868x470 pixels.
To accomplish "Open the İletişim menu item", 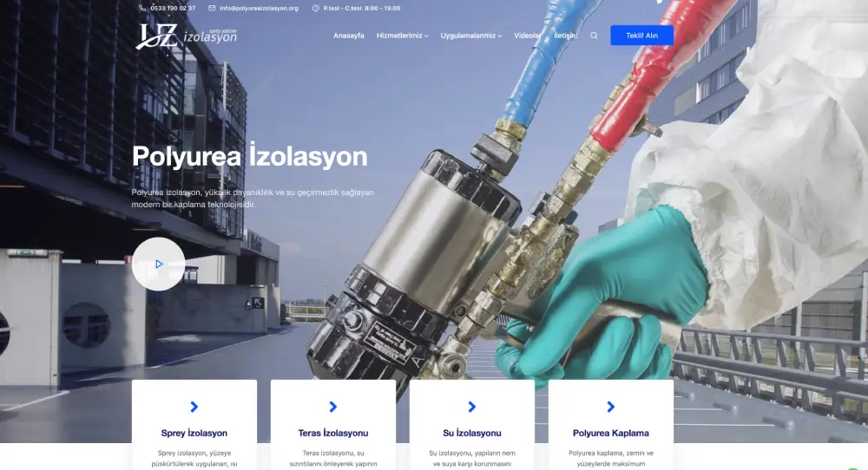I will click(x=566, y=36).
